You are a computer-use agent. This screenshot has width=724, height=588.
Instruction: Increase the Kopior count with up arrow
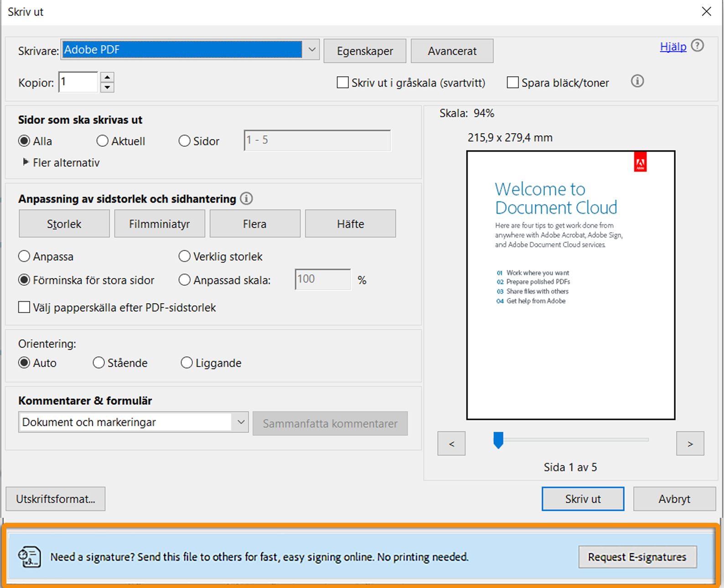pyautogui.click(x=107, y=77)
